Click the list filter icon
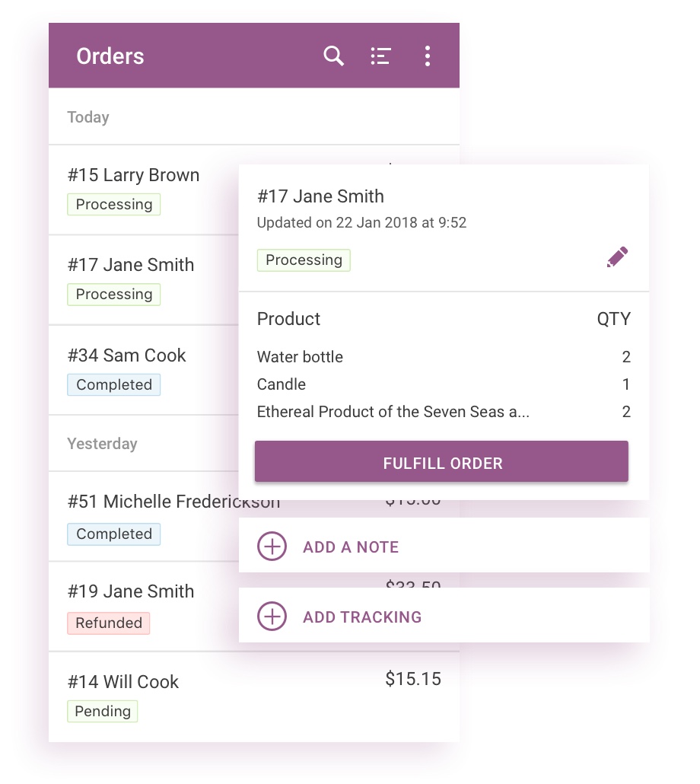700x784 pixels. [x=380, y=56]
